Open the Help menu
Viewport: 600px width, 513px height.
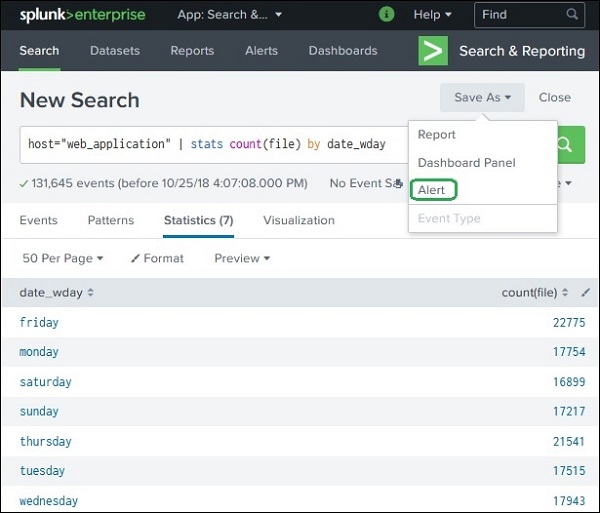pyautogui.click(x=432, y=15)
